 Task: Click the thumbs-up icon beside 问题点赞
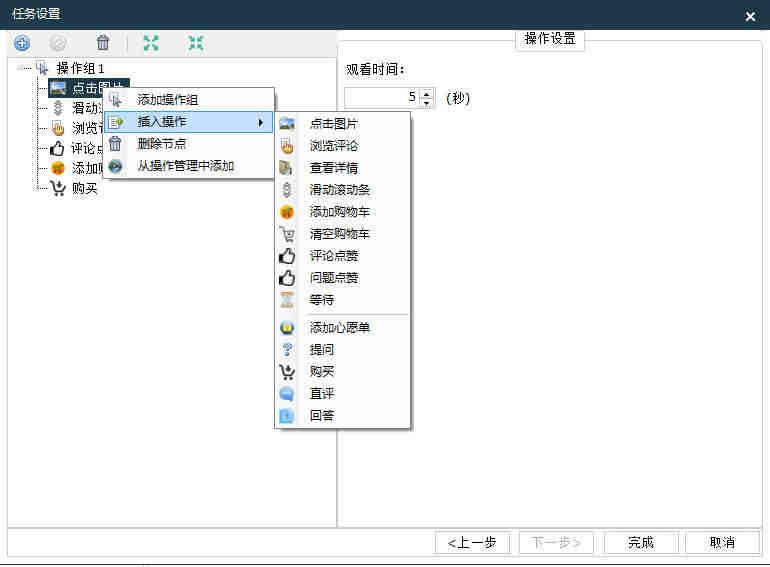click(287, 278)
